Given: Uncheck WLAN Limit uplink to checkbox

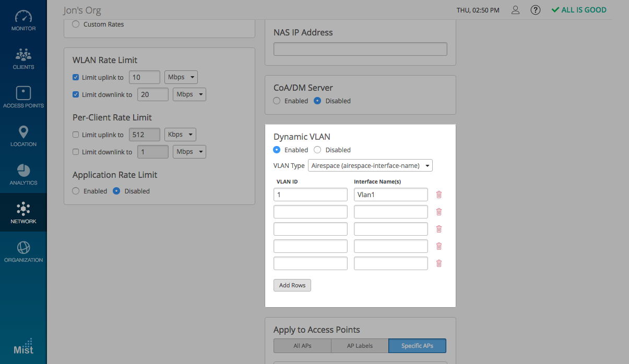Looking at the screenshot, I should [x=76, y=77].
